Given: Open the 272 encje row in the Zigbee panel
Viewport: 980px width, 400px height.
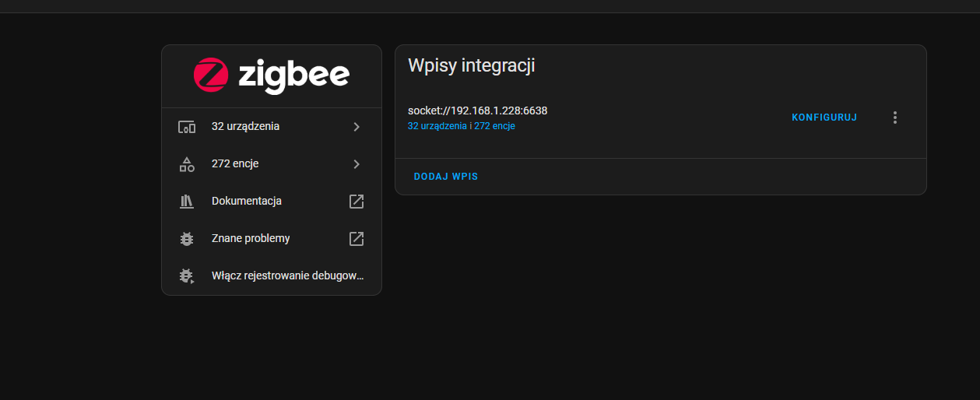Looking at the screenshot, I should coord(272,164).
